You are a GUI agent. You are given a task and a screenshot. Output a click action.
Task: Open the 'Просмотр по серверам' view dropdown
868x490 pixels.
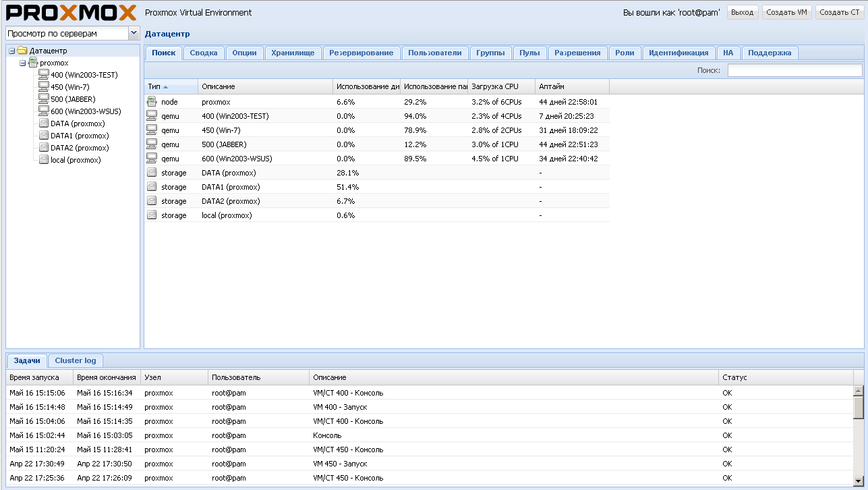(134, 33)
